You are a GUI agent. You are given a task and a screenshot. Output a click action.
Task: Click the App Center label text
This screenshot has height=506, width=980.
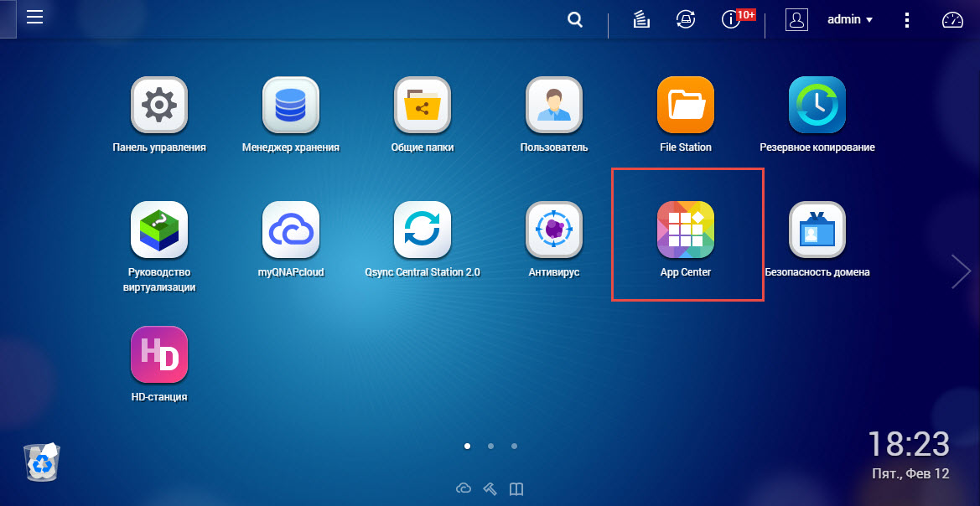click(686, 272)
